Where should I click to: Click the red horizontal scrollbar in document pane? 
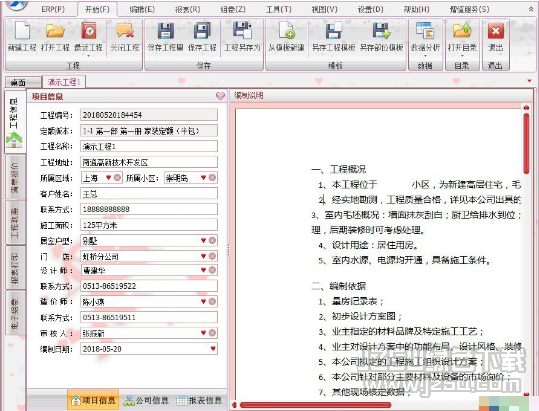(x=316, y=405)
